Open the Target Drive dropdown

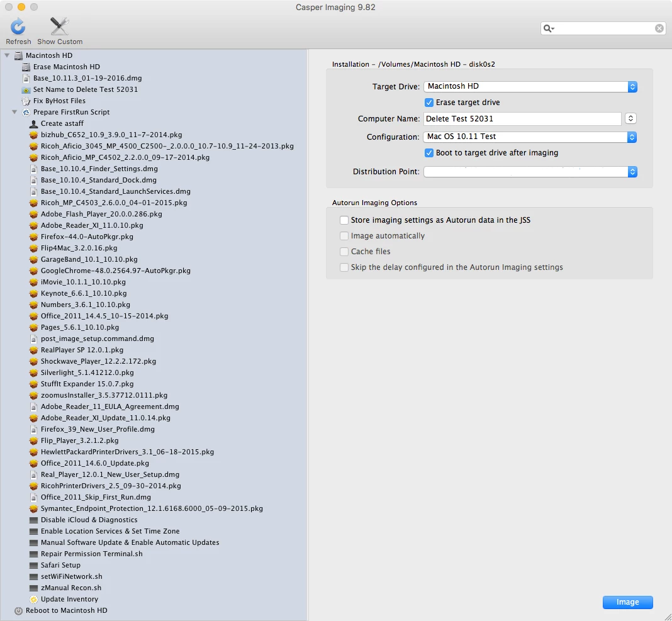tap(530, 87)
